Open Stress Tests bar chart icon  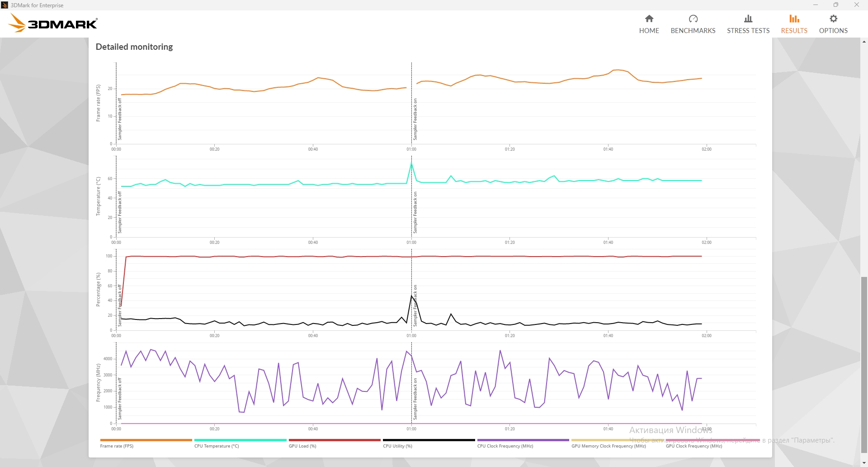coord(748,19)
